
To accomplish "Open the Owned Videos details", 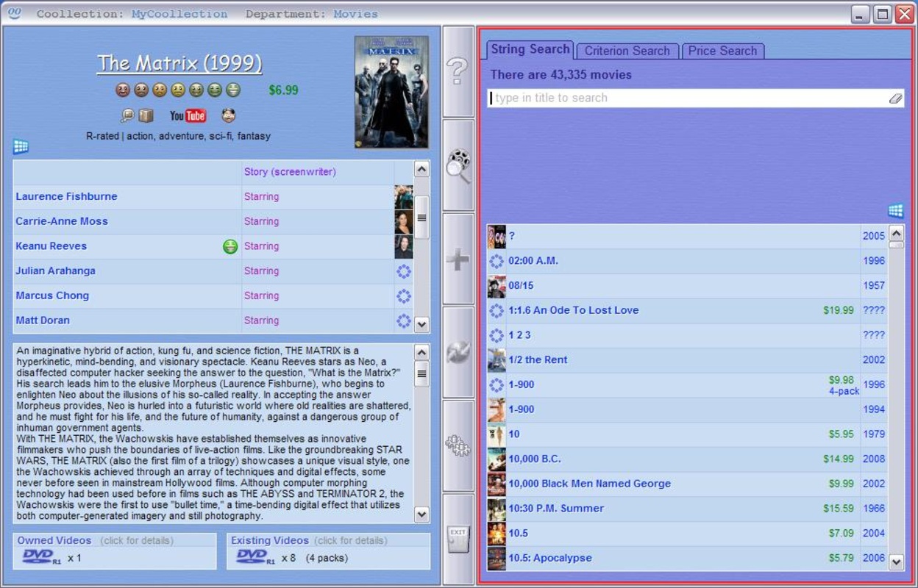I will click(115, 551).
